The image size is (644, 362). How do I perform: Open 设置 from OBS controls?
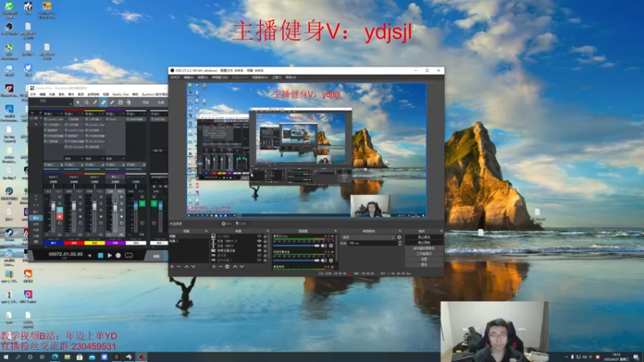tap(424, 259)
